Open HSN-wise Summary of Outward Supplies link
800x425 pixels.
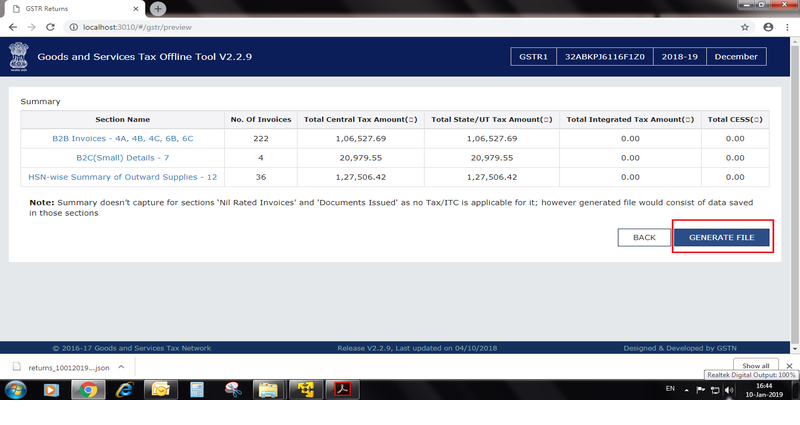123,177
